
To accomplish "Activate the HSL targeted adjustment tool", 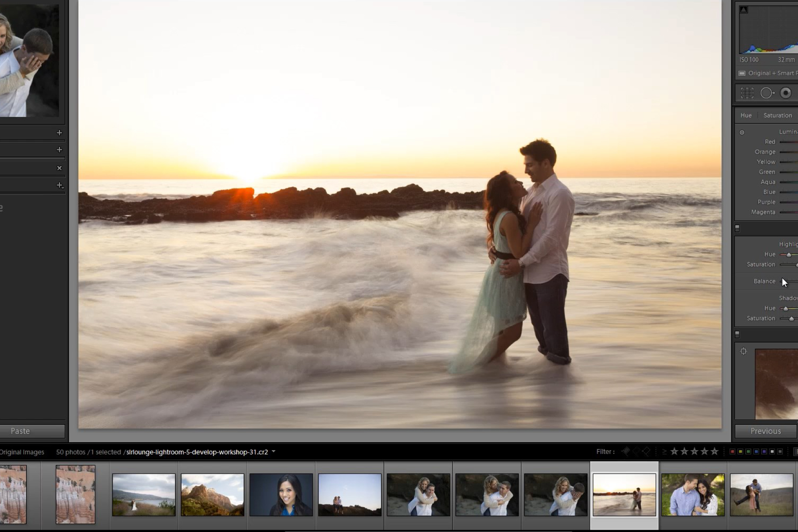I will pyautogui.click(x=742, y=133).
